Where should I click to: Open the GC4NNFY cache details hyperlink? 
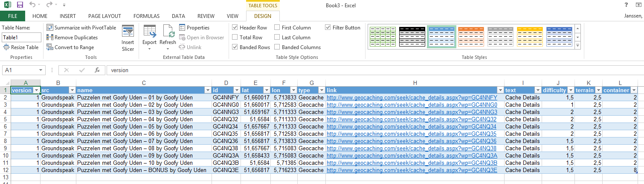pyautogui.click(x=412, y=97)
